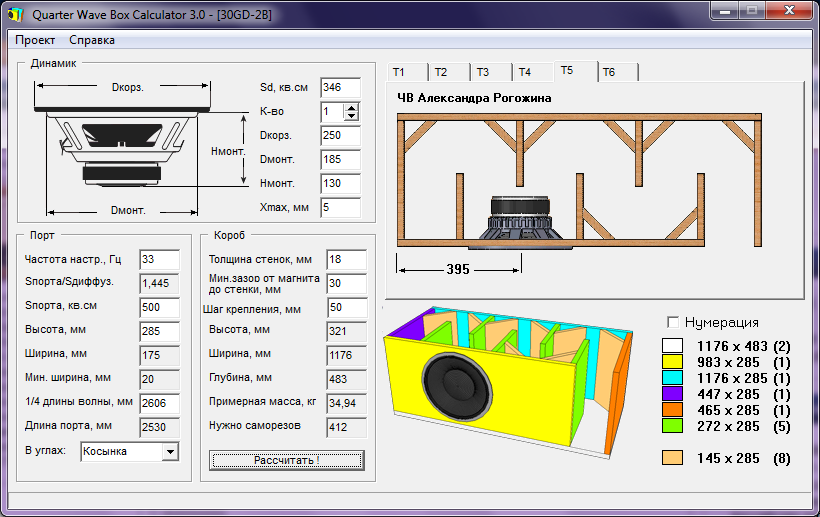Click the Мин.зазор от магнита field

(347, 284)
